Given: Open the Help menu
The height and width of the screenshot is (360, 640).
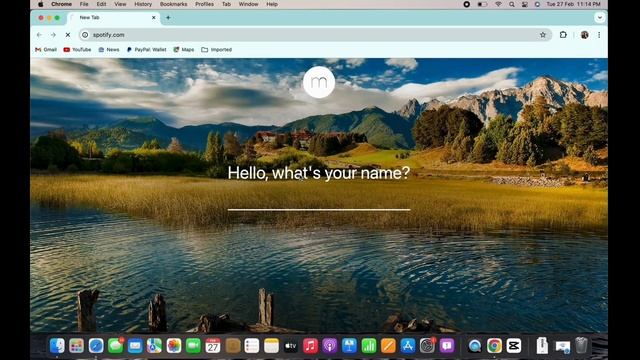Looking at the screenshot, I should pos(272,4).
